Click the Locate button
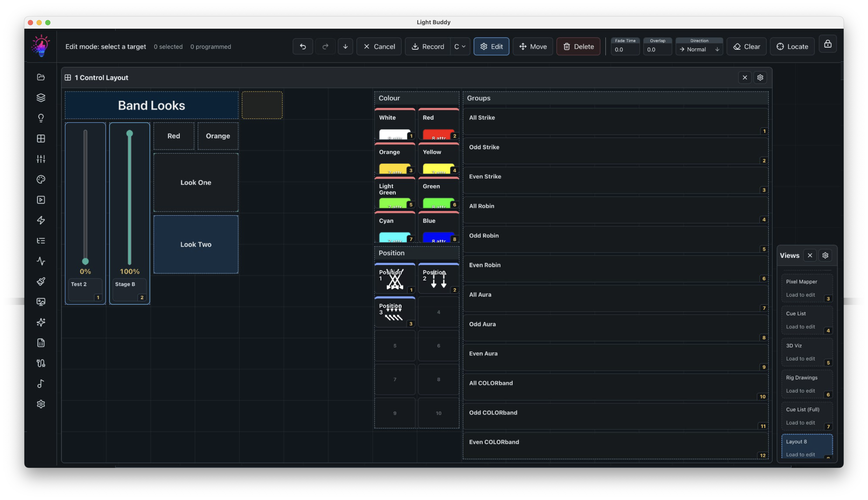868x500 pixels. pos(792,46)
